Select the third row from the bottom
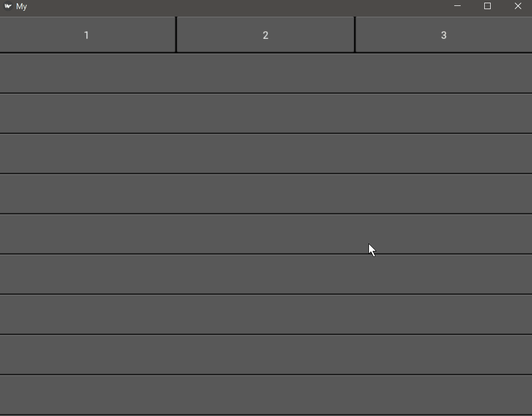Viewport: 532px width, 416px height. 266,314
